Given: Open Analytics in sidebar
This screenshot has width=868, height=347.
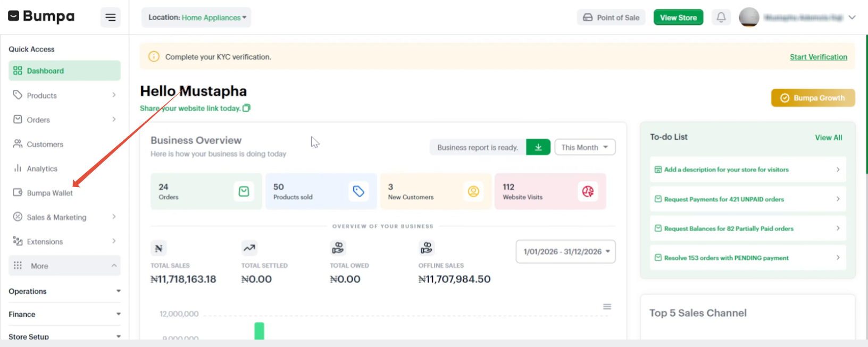Looking at the screenshot, I should 64,168.
